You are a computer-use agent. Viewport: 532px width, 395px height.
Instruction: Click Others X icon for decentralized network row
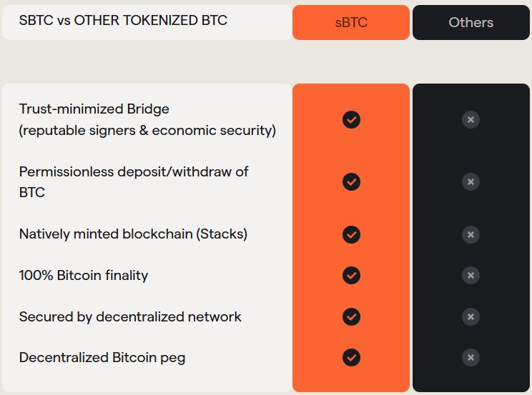(471, 316)
